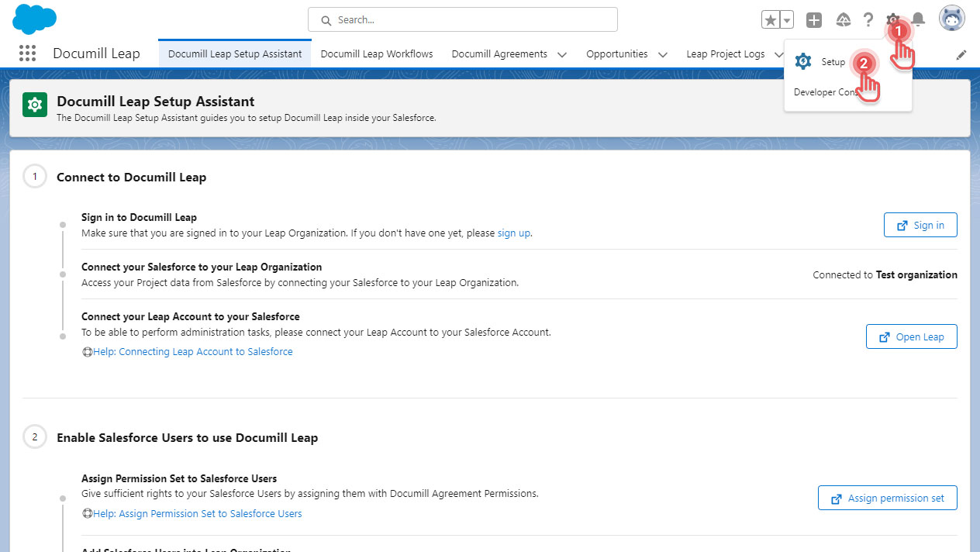Click the Sign in button
Screen dimensions: 980x552
coord(920,225)
